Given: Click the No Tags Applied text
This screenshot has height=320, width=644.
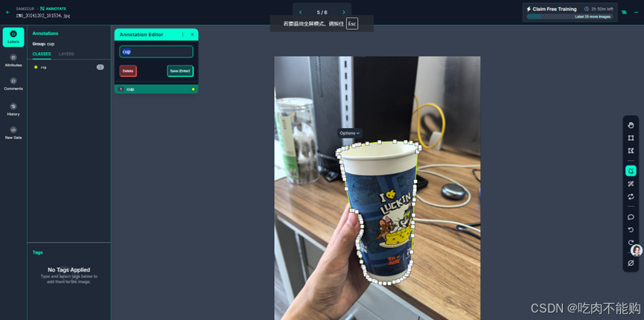Looking at the screenshot, I should point(68,270).
